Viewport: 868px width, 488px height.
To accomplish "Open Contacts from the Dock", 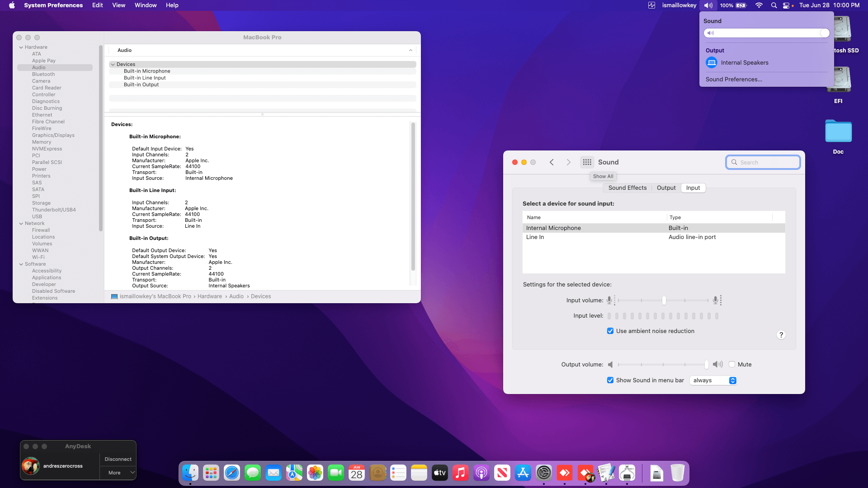I will point(377,473).
